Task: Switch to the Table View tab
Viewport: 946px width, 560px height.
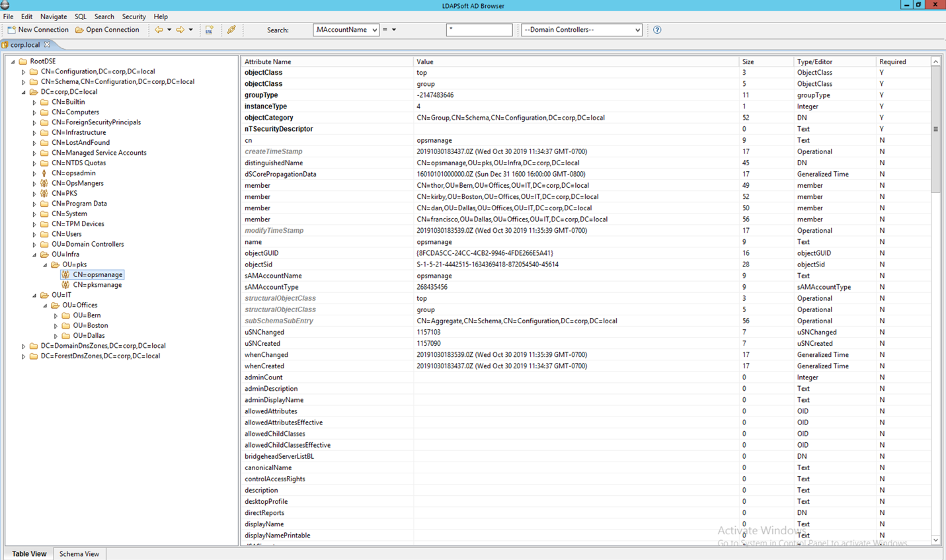Action: (x=29, y=554)
